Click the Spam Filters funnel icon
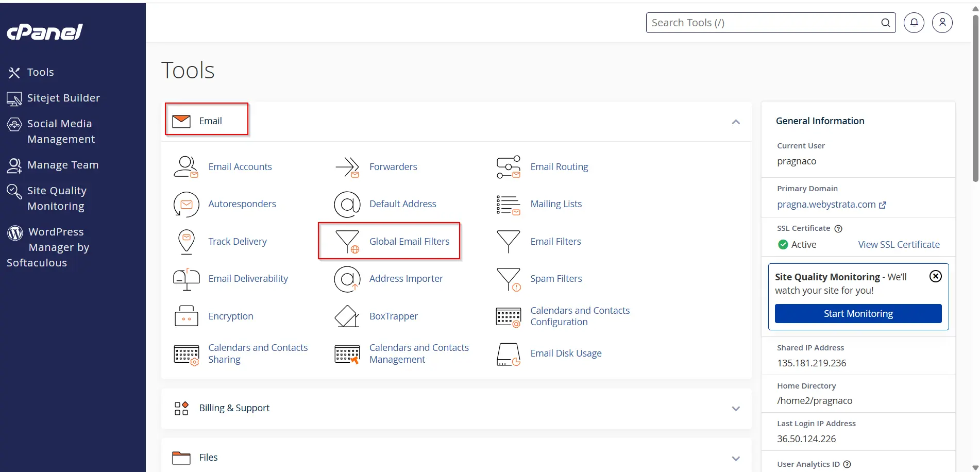The image size is (980, 472). [x=509, y=279]
